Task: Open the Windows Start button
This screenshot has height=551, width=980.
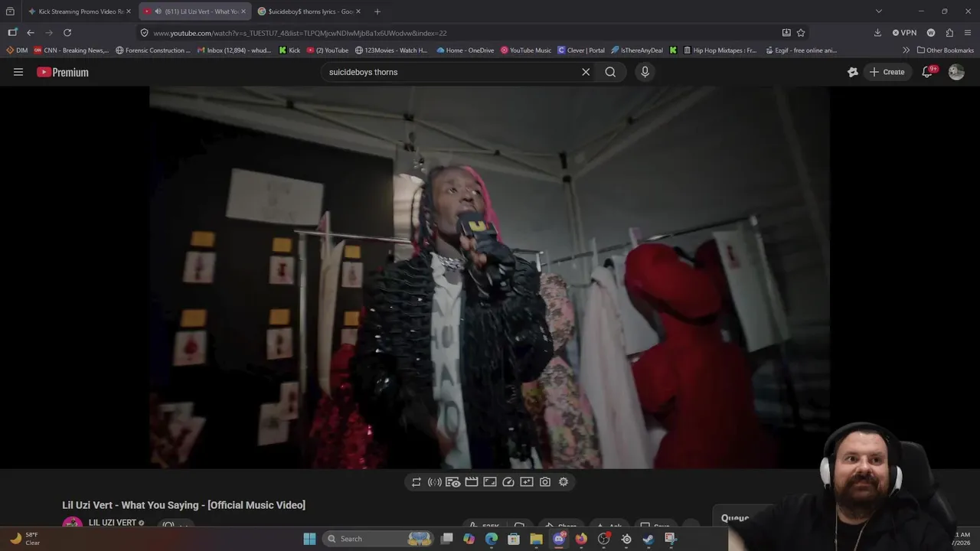Action: pos(309,539)
